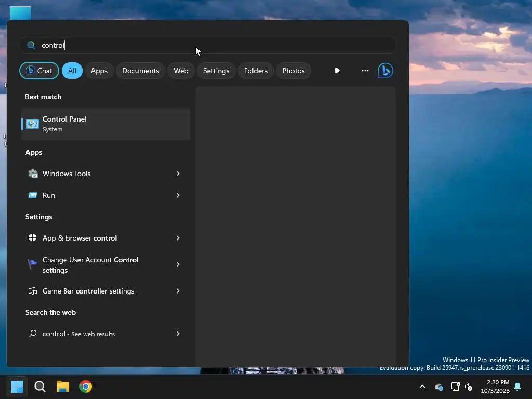Open the Run app result
The width and height of the screenshot is (532, 399).
click(x=105, y=195)
